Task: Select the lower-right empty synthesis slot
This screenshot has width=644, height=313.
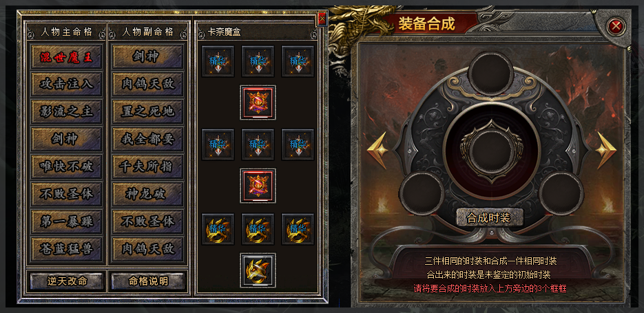Action: click(561, 193)
